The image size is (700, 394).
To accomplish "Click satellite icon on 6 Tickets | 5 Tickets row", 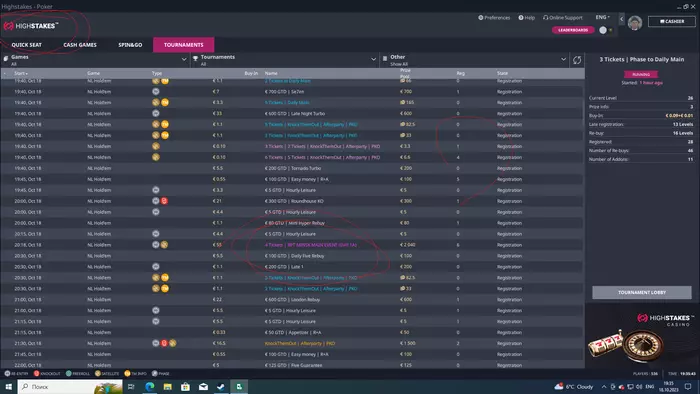I will click(x=155, y=157).
